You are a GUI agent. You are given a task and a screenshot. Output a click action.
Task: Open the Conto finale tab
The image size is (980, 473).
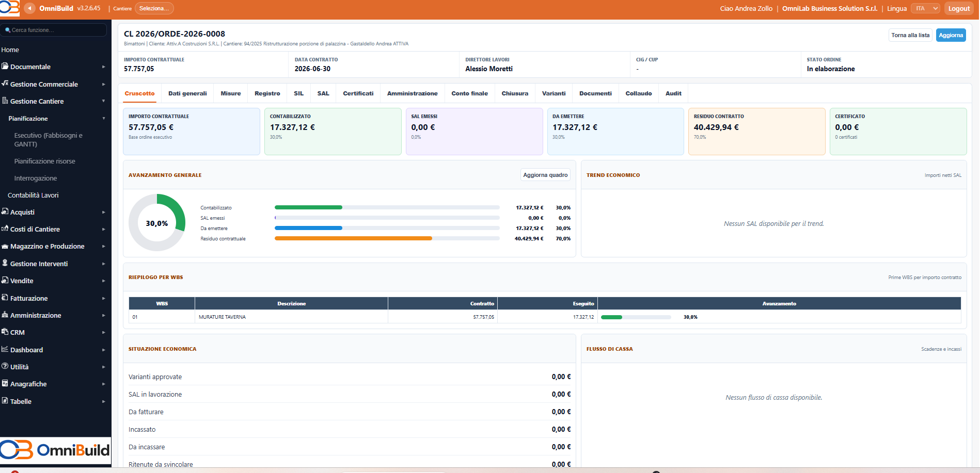469,93
